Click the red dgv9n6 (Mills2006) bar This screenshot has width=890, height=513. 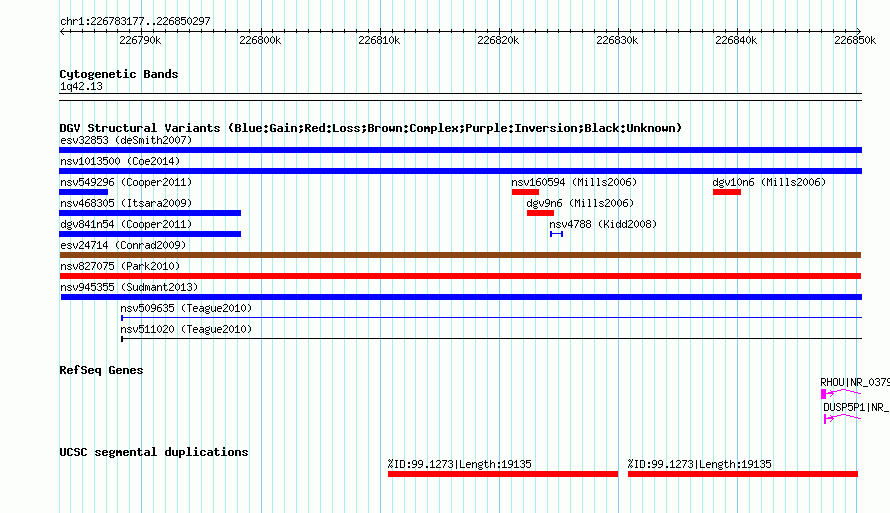(540, 213)
